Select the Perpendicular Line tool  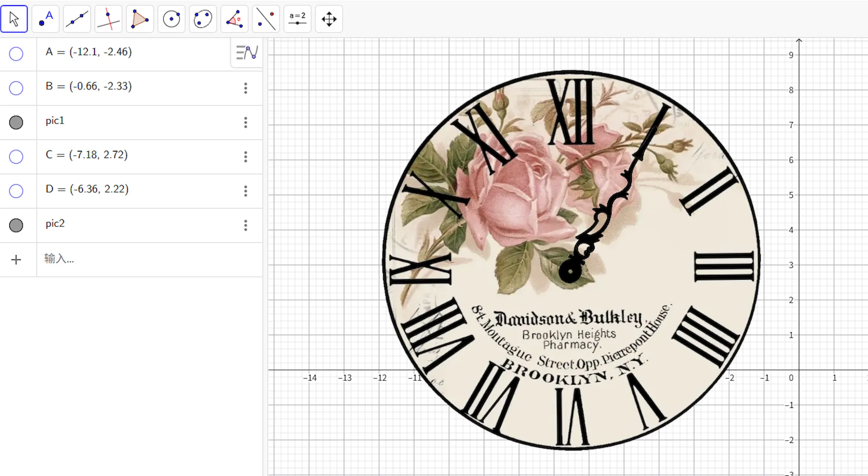[108, 19]
